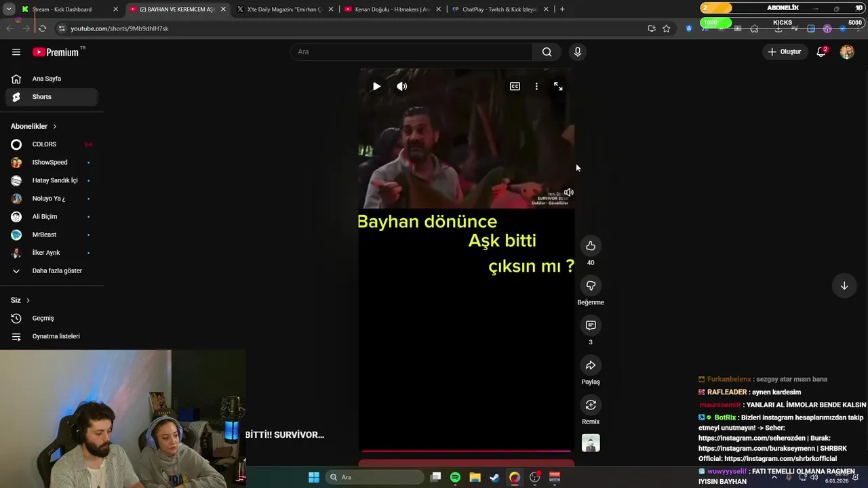Open File Explorer from the taskbar
Image resolution: width=868 pixels, height=488 pixels.
pos(475,477)
